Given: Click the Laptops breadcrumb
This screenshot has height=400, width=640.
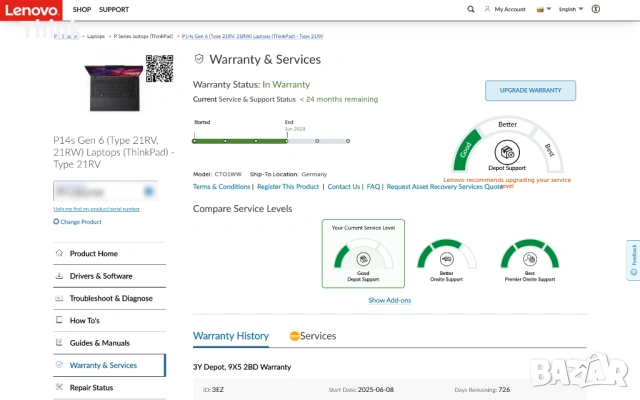Looking at the screenshot, I should coord(96,36).
